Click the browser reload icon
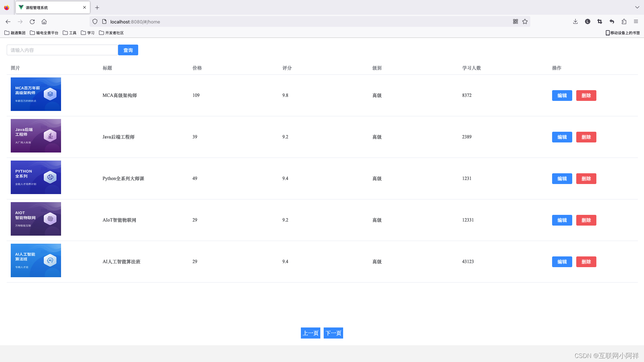The width and height of the screenshot is (644, 362). (x=32, y=22)
